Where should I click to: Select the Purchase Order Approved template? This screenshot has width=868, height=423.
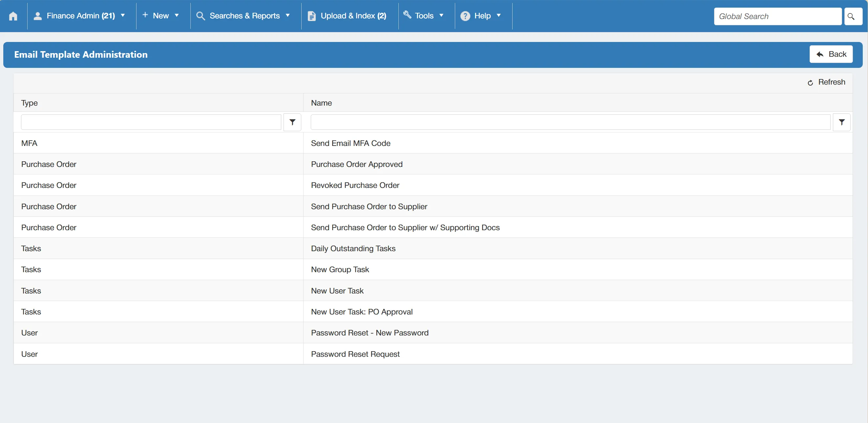tap(356, 164)
